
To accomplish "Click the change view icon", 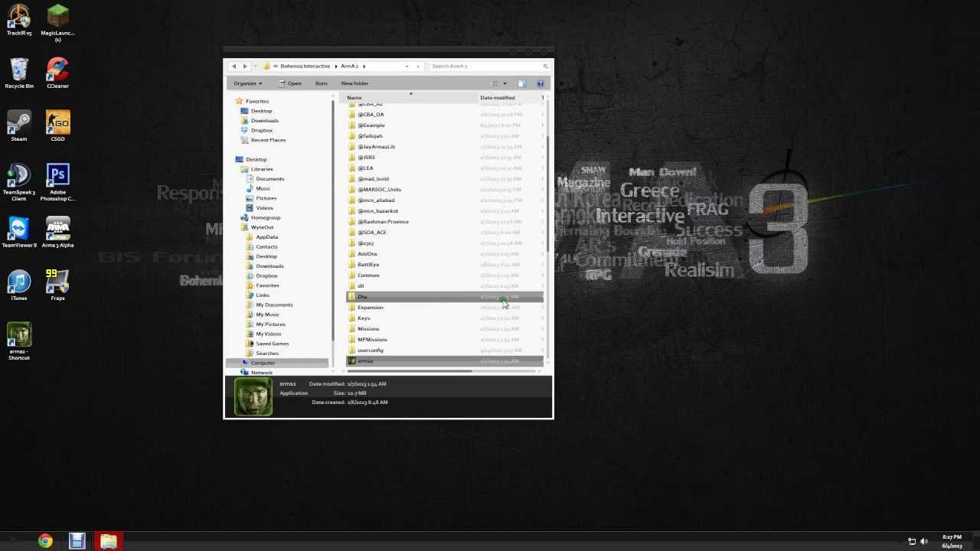I will (495, 83).
